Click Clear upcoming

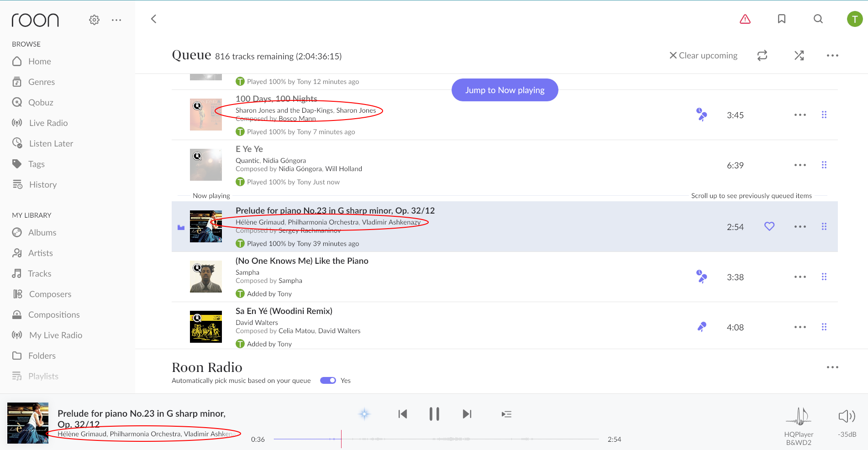click(x=703, y=56)
